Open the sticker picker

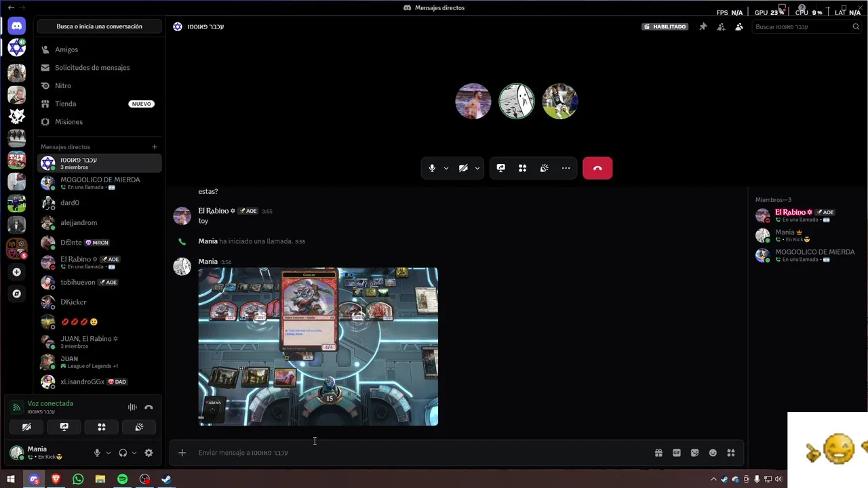(694, 453)
